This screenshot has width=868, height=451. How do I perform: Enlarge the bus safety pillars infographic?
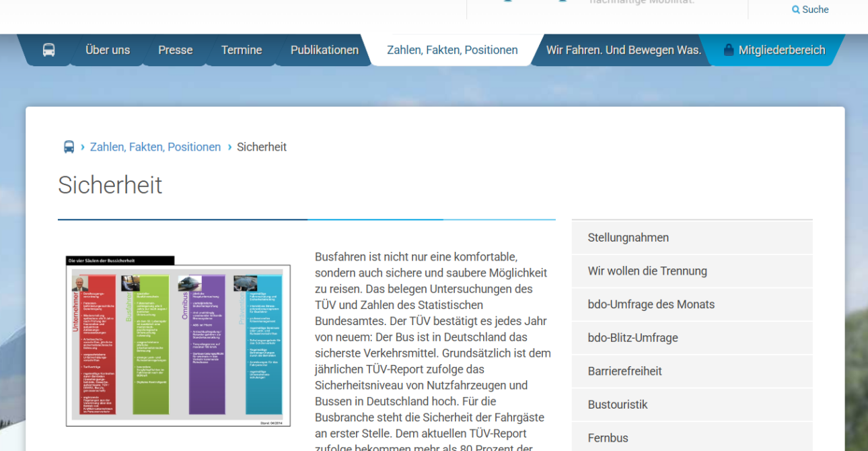[x=178, y=341]
